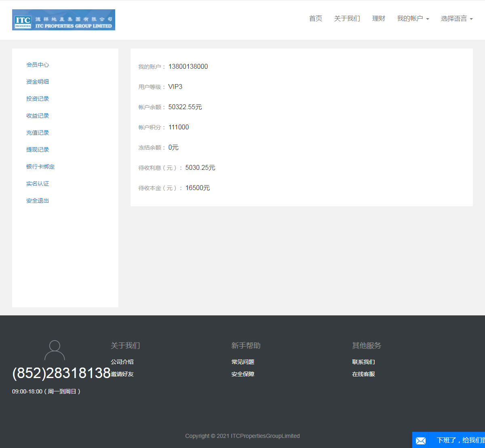Click the ITC Properties Group logo
Viewport: 485px width, 448px height.
coord(63,20)
